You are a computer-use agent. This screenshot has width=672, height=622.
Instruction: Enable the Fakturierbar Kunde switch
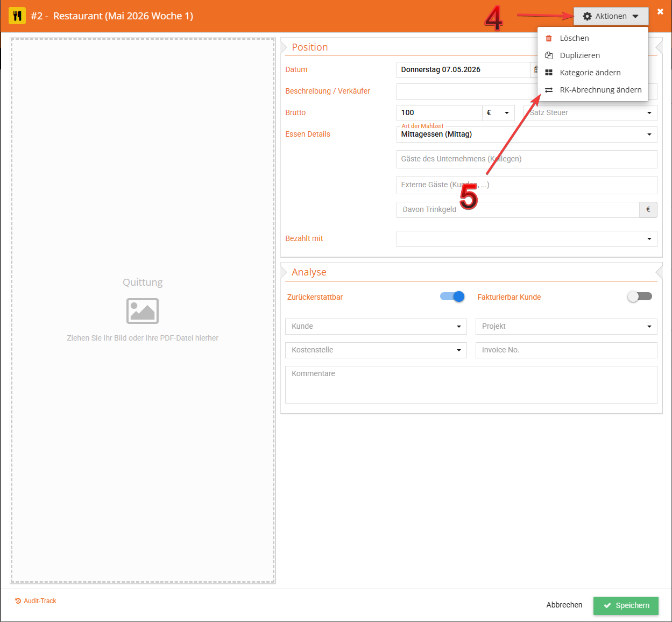click(640, 296)
